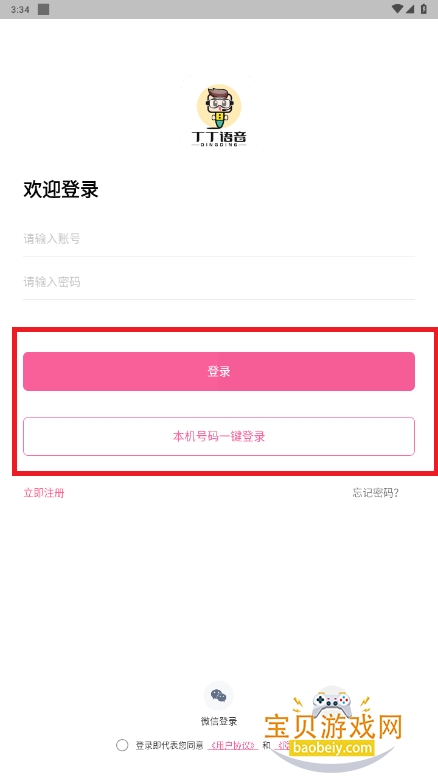438x778 pixels.
Task: Tap the pink 登录 button
Action: coord(219,371)
